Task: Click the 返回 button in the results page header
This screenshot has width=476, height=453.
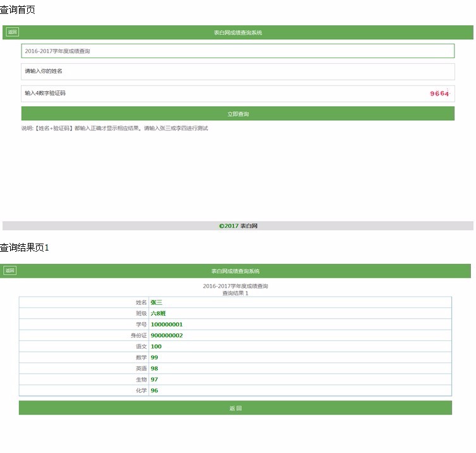Action: (10, 270)
